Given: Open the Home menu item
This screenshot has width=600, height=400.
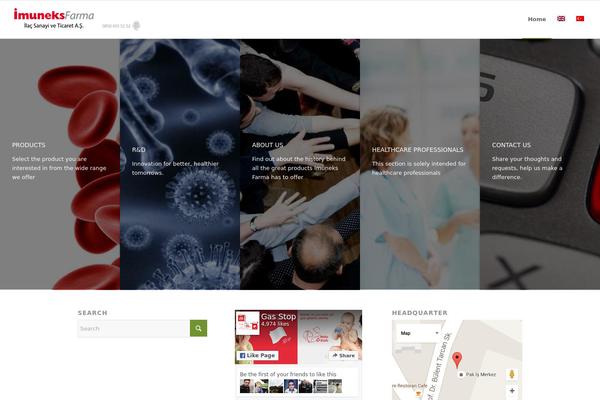Looking at the screenshot, I should [x=536, y=19].
